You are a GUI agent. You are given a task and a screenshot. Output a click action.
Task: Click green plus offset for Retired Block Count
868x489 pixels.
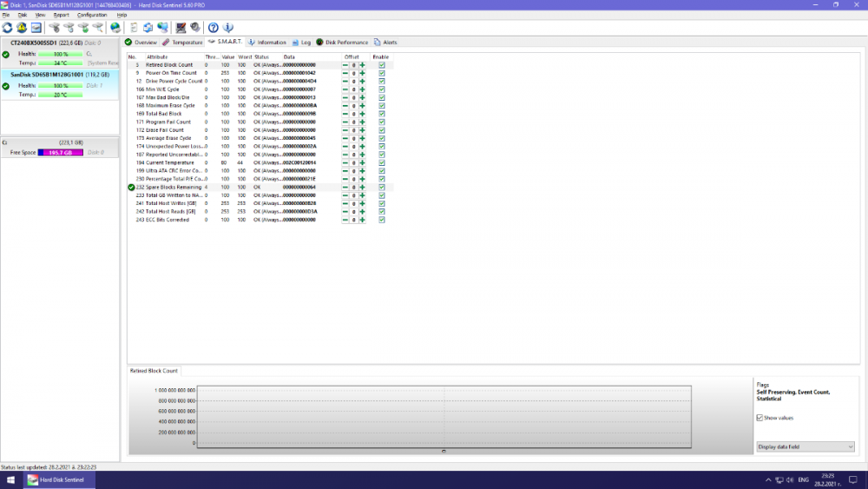coord(362,65)
